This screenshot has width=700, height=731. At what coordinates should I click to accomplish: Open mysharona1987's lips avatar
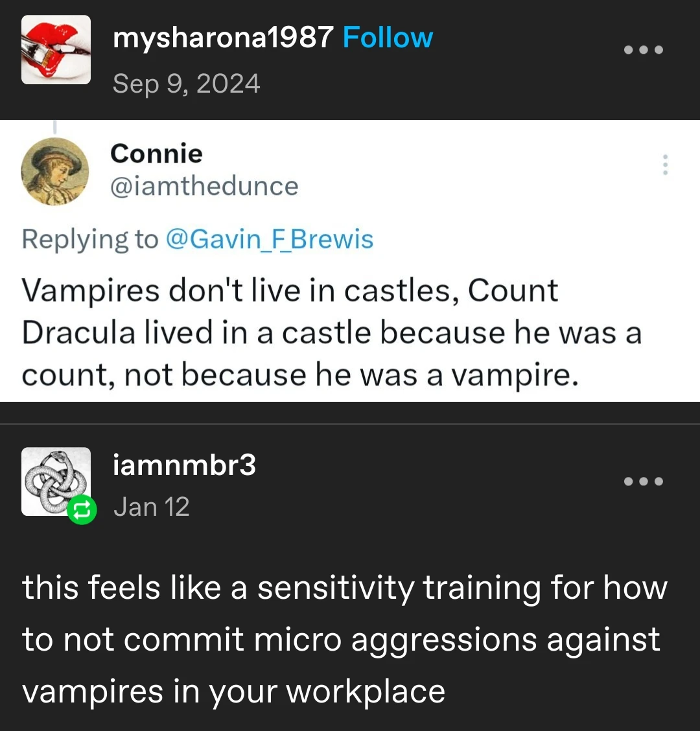56,50
